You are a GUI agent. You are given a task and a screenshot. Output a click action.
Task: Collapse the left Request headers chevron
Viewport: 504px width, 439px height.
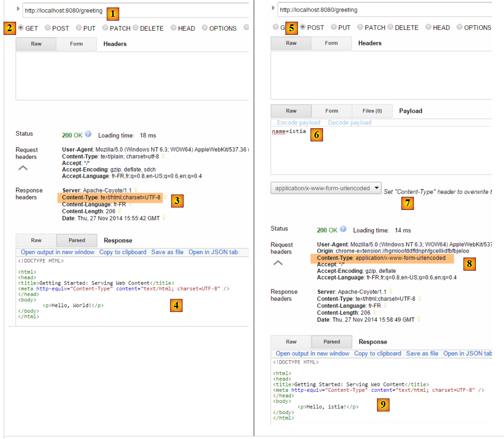pos(23,168)
